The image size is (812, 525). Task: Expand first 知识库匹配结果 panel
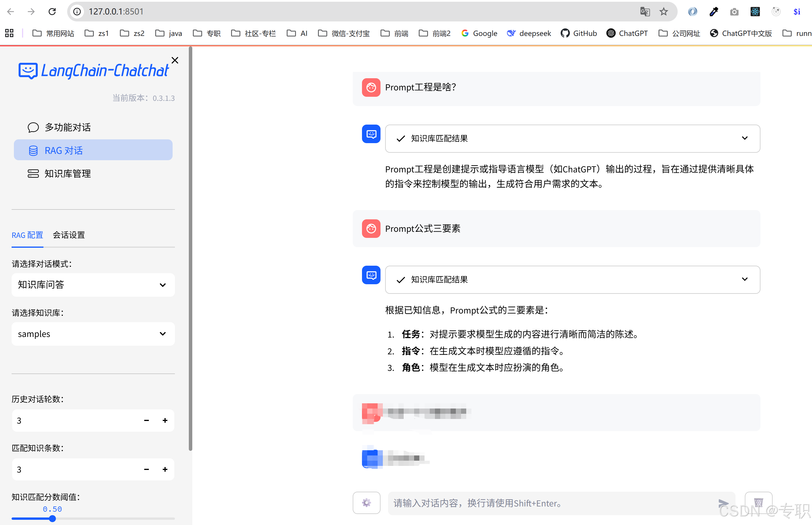(x=573, y=138)
